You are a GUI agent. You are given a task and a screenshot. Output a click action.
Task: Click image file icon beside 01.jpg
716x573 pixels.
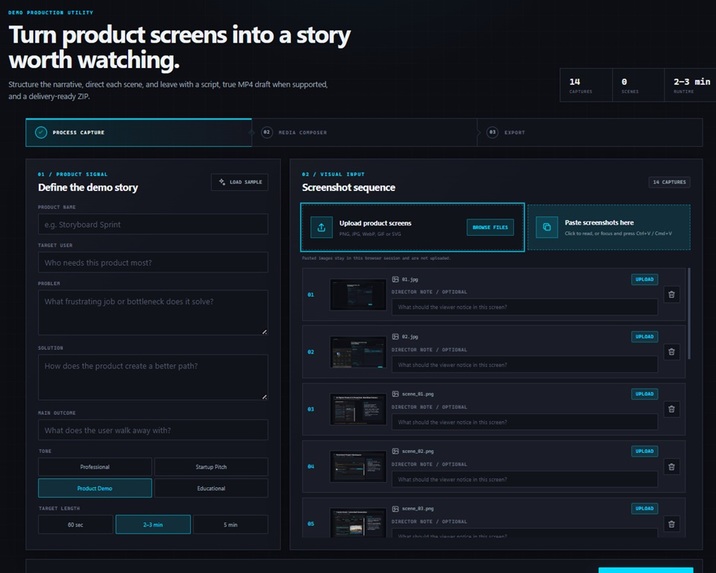pos(395,279)
